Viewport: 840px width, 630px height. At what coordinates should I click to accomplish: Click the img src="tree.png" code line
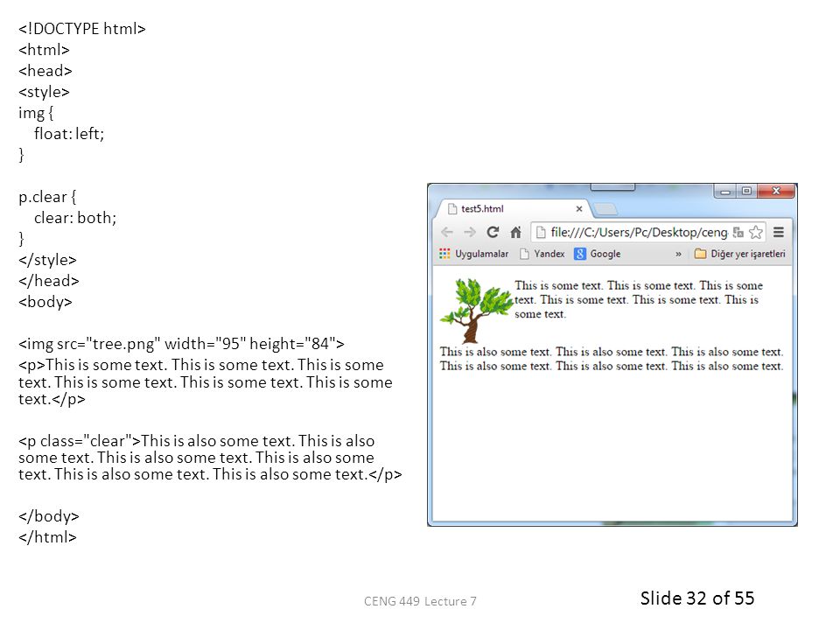tap(182, 343)
